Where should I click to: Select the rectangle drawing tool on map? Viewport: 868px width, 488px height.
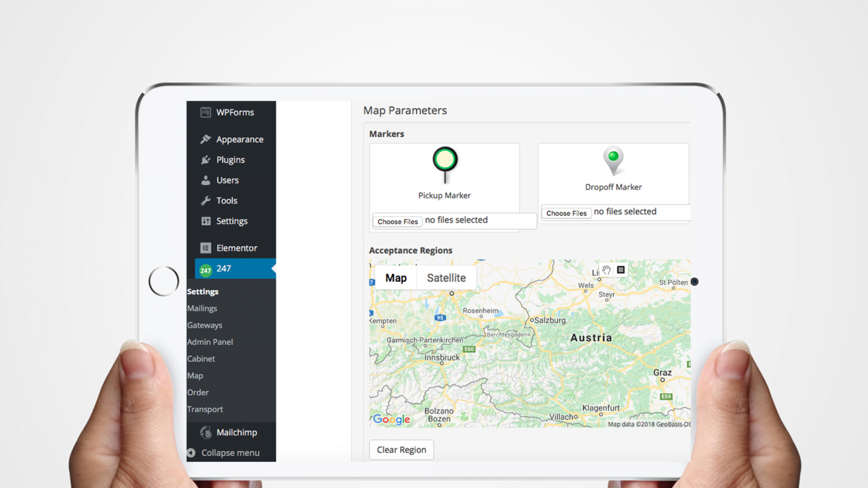621,269
